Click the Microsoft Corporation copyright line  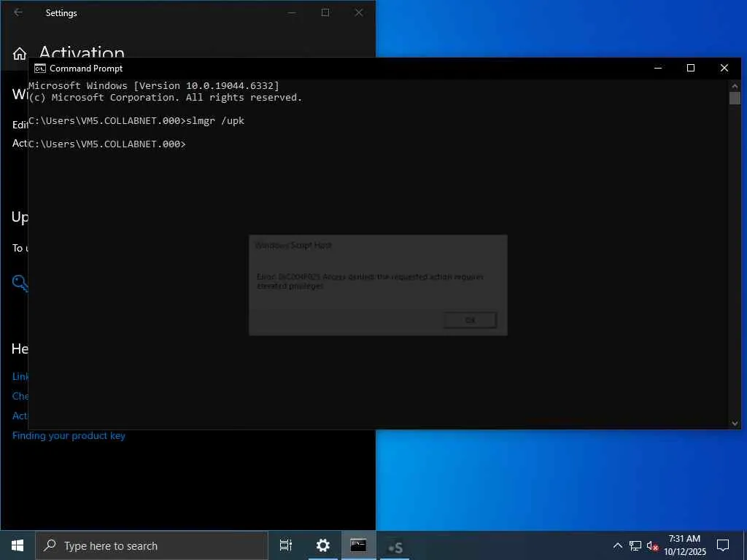tap(166, 98)
